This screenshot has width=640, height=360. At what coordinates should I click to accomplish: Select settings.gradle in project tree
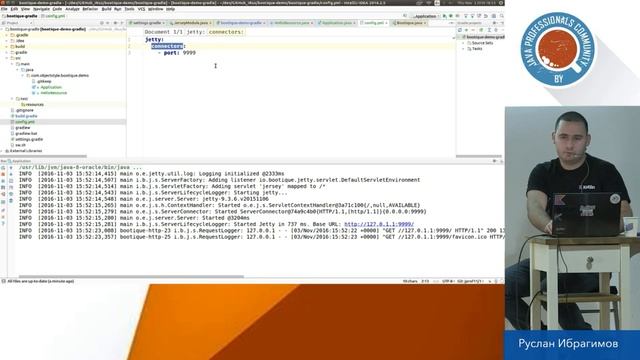click(x=29, y=139)
